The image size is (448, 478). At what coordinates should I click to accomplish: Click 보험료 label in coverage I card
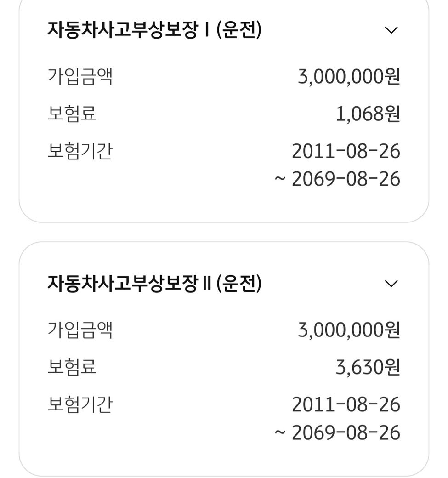click(x=72, y=114)
